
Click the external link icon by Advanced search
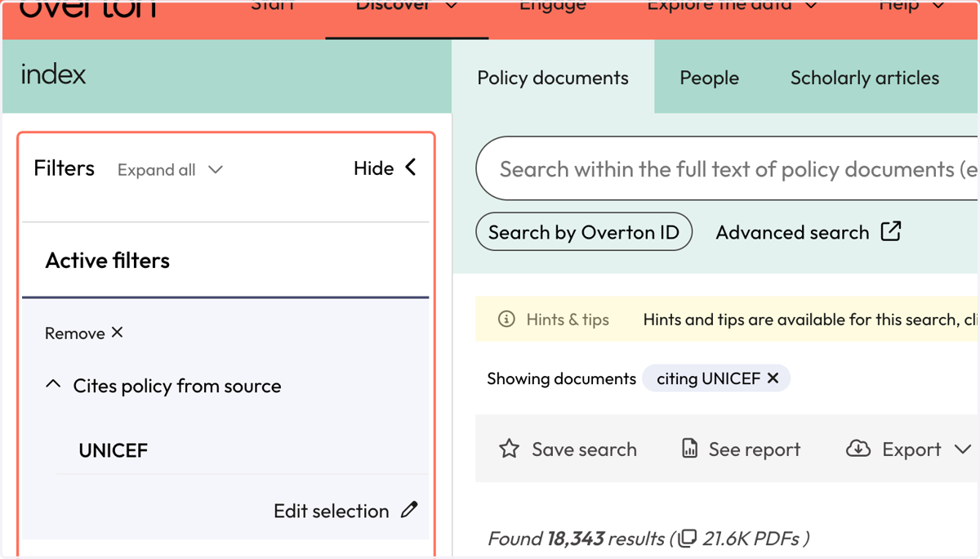pos(891,231)
